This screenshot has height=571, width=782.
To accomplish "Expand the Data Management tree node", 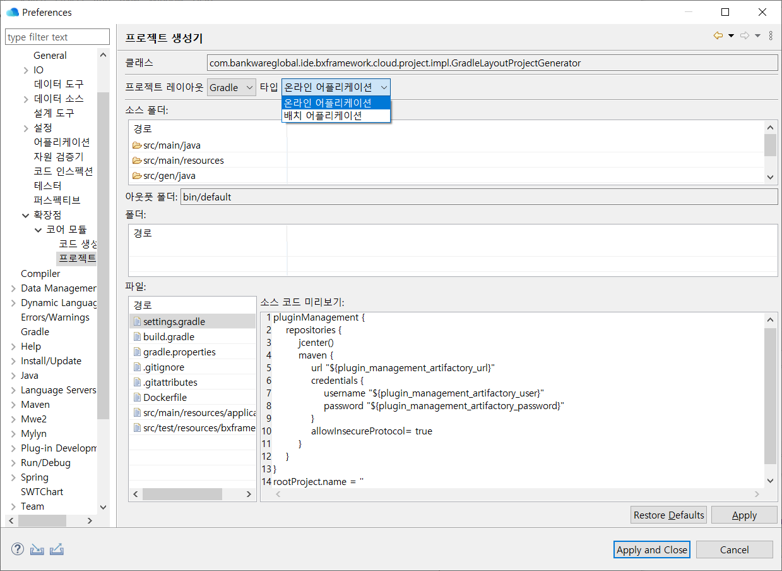I will pos(13,288).
